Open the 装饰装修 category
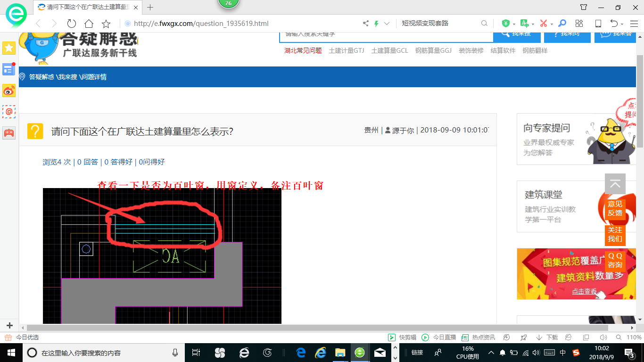Screen dimensions: 644x362 pyautogui.click(x=471, y=50)
